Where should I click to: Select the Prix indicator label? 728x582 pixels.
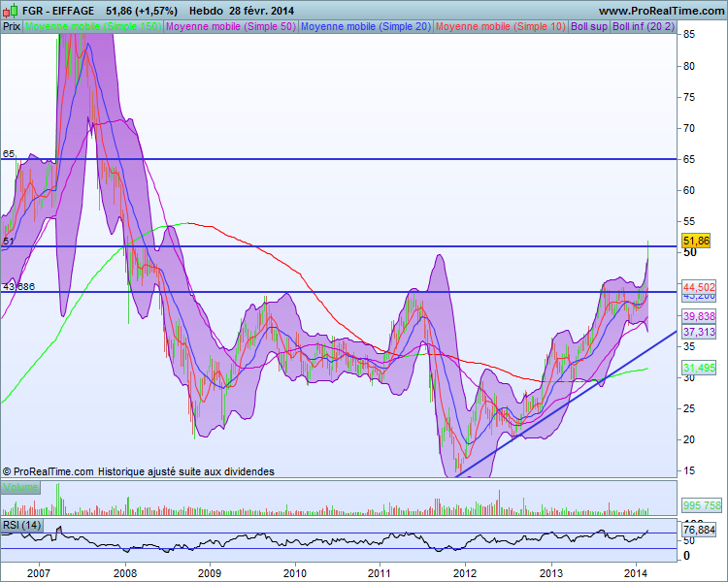tap(12, 26)
